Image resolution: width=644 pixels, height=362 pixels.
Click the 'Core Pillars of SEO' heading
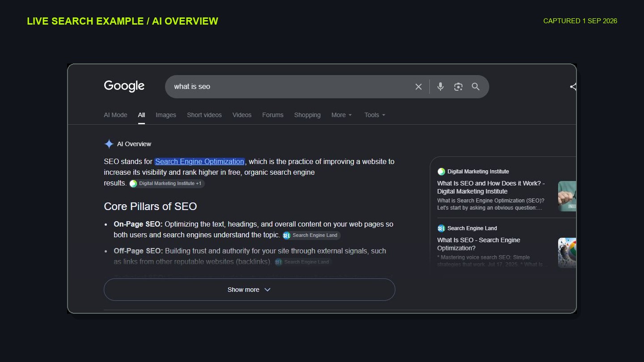(x=150, y=206)
